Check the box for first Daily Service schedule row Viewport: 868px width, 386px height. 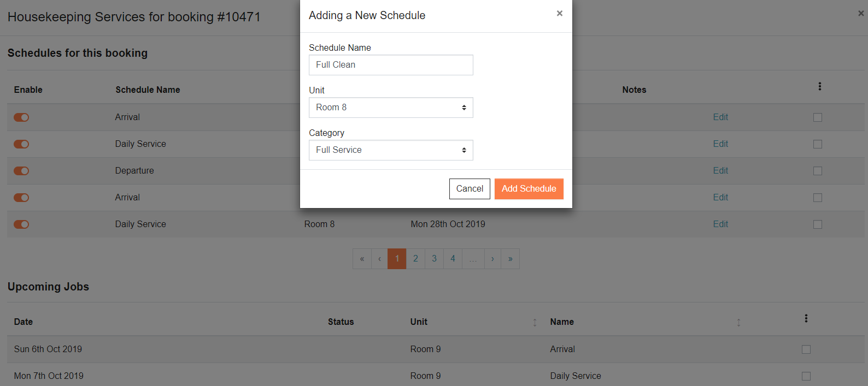[x=818, y=144]
